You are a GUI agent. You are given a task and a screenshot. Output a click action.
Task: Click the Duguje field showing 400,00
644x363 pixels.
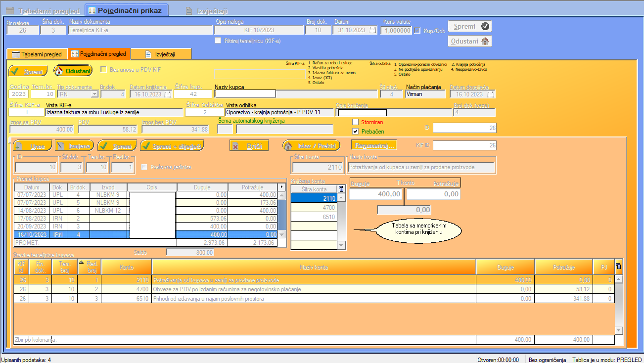376,194
